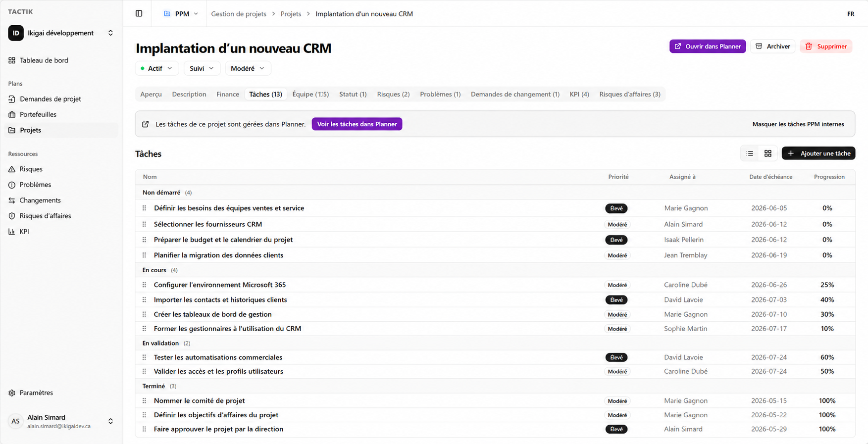Click the external link icon in Planner banner
This screenshot has height=444, width=868.
(x=146, y=124)
